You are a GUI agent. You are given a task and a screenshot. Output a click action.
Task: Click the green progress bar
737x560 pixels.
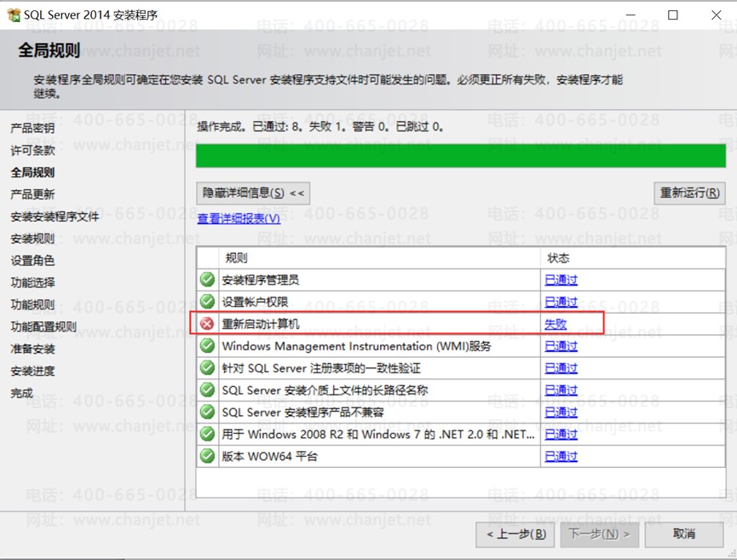[x=461, y=156]
